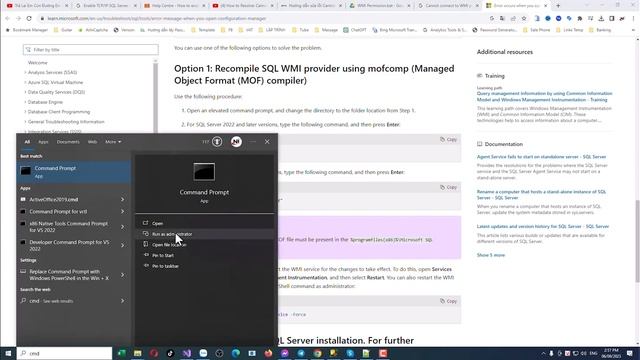Open the ChatGPT bookmark
The image size is (640, 360).
355,30
